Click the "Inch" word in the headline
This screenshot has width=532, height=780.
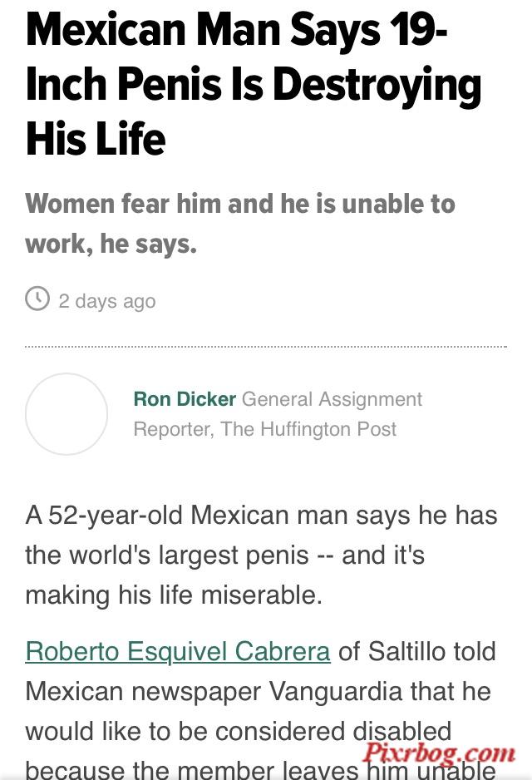(66, 83)
